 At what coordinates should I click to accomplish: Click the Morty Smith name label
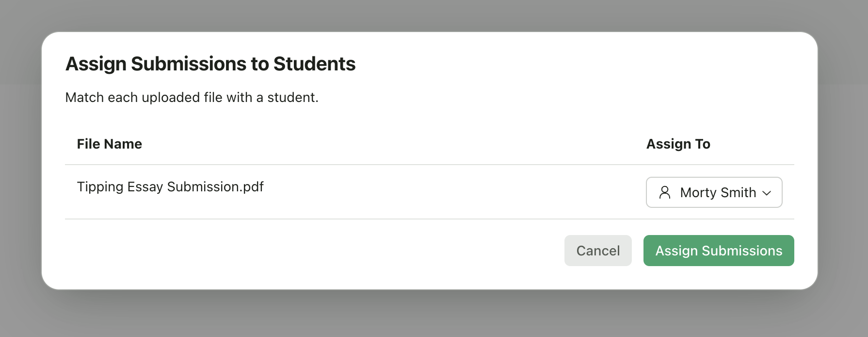(x=718, y=192)
